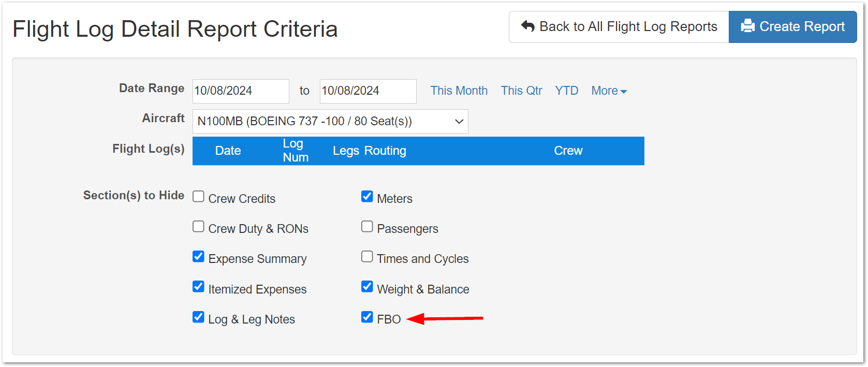Click the Create Report printer icon
Screen dimensions: 868x367
(x=747, y=26)
